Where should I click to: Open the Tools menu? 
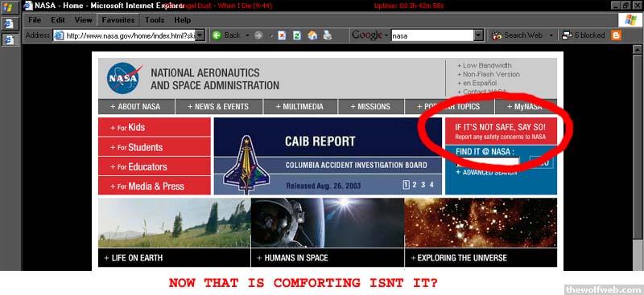155,20
